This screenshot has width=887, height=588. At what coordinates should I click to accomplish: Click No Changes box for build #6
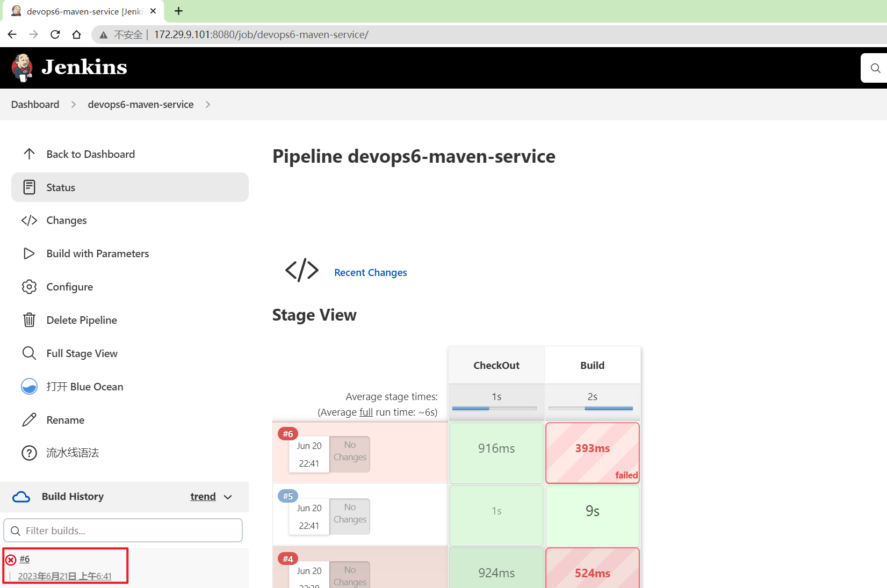click(x=350, y=454)
